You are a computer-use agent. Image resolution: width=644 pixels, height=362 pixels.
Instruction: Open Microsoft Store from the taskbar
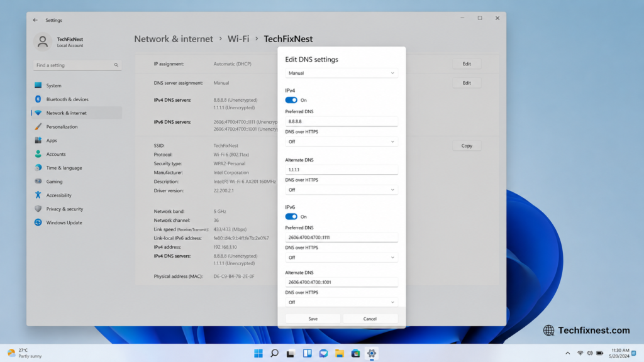[356, 353]
